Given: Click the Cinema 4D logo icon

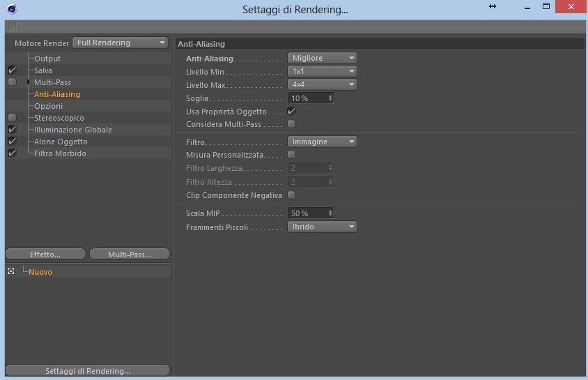Looking at the screenshot, I should (12, 8).
